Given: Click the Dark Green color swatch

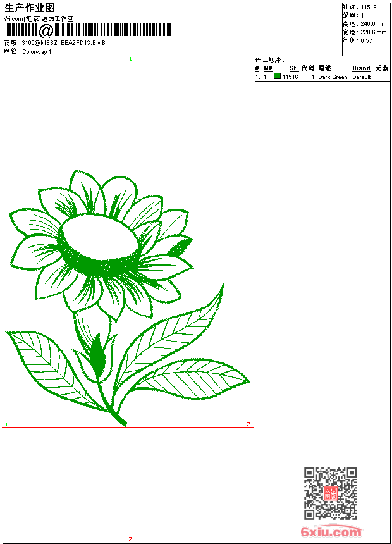Looking at the screenshot, I should pos(277,76).
